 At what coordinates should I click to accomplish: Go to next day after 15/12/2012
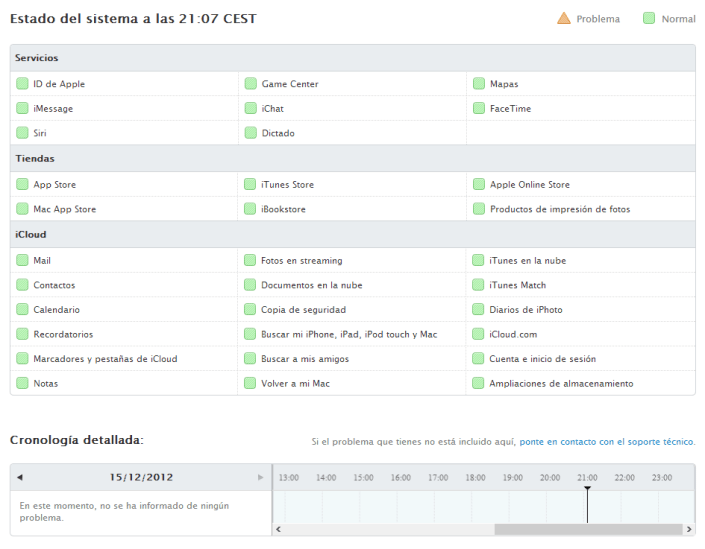coord(261,477)
